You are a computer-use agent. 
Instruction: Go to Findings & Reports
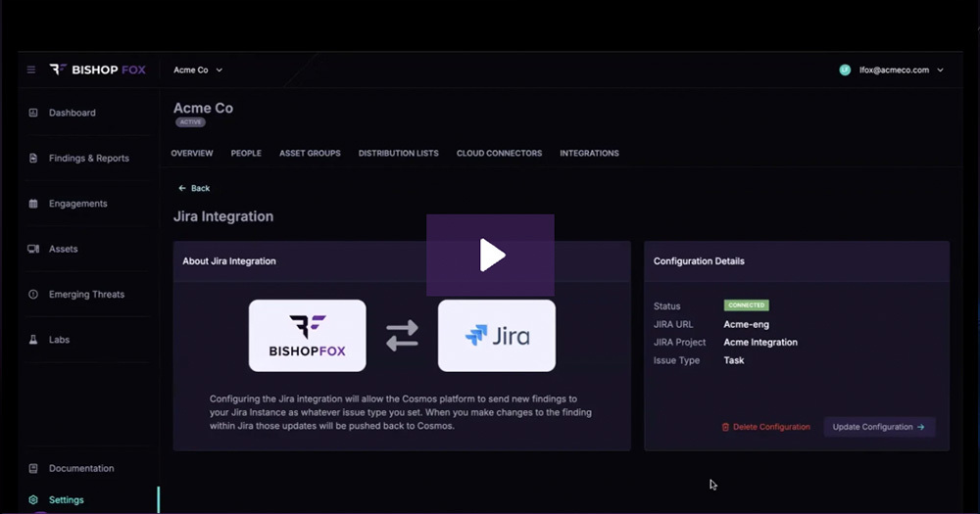(x=89, y=158)
